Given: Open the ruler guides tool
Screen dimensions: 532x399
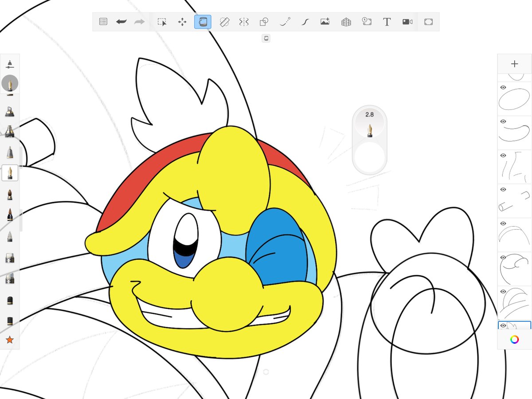Looking at the screenshot, I should tap(224, 22).
